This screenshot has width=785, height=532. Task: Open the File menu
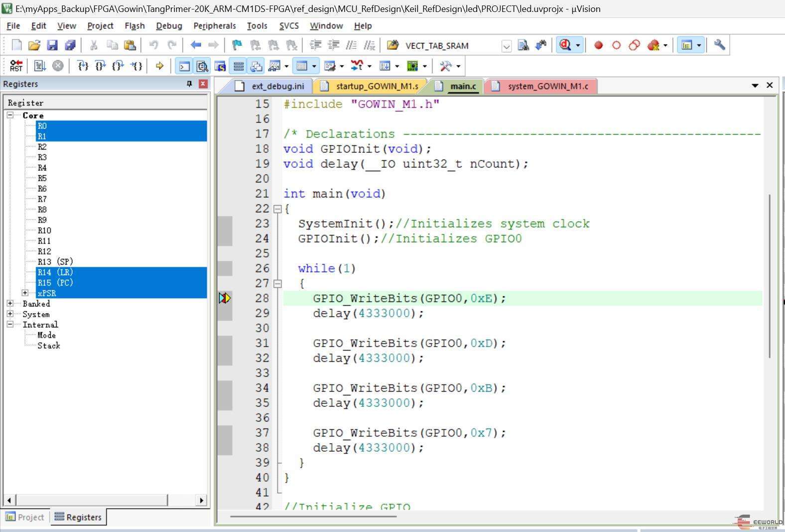(x=13, y=26)
